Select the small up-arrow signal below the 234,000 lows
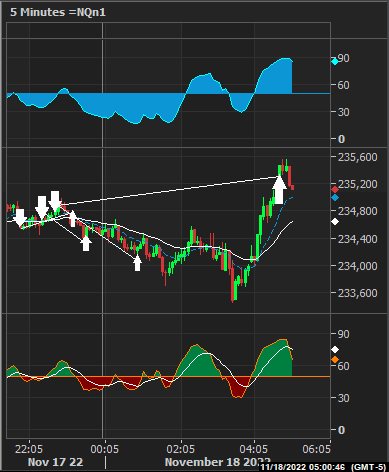 pyautogui.click(x=137, y=263)
